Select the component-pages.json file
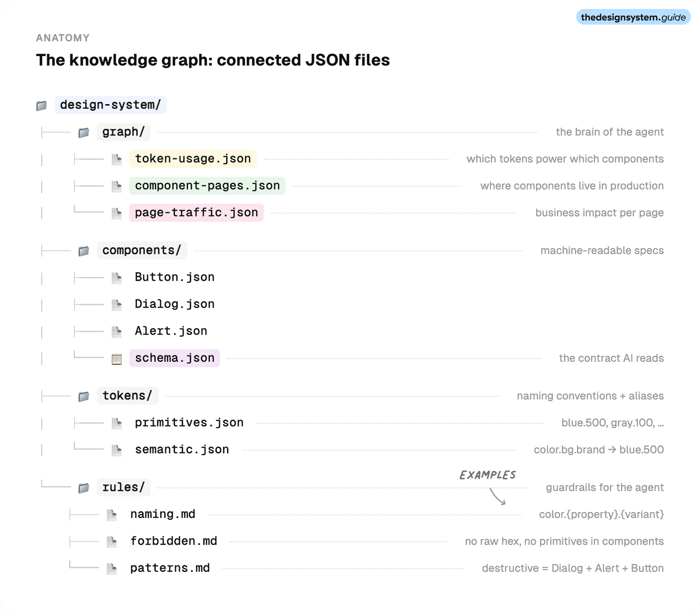The height and width of the screenshot is (614, 700). pos(207,186)
